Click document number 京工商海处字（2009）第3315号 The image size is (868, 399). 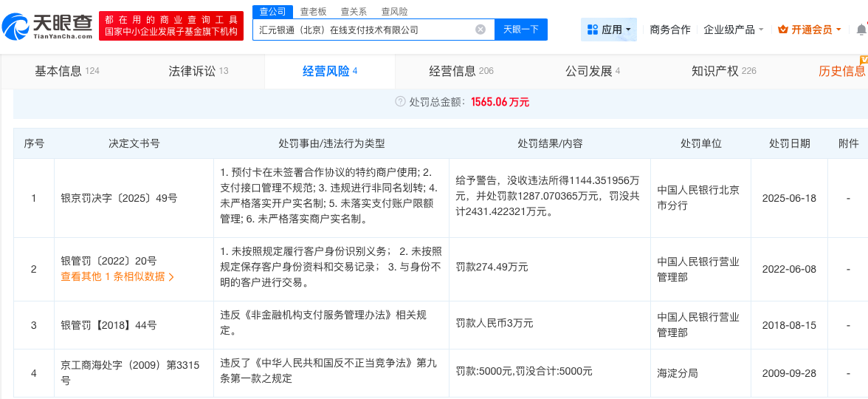click(x=129, y=372)
